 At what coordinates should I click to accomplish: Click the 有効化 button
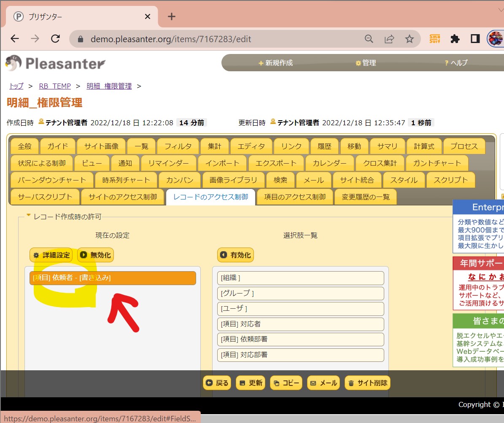[235, 255]
